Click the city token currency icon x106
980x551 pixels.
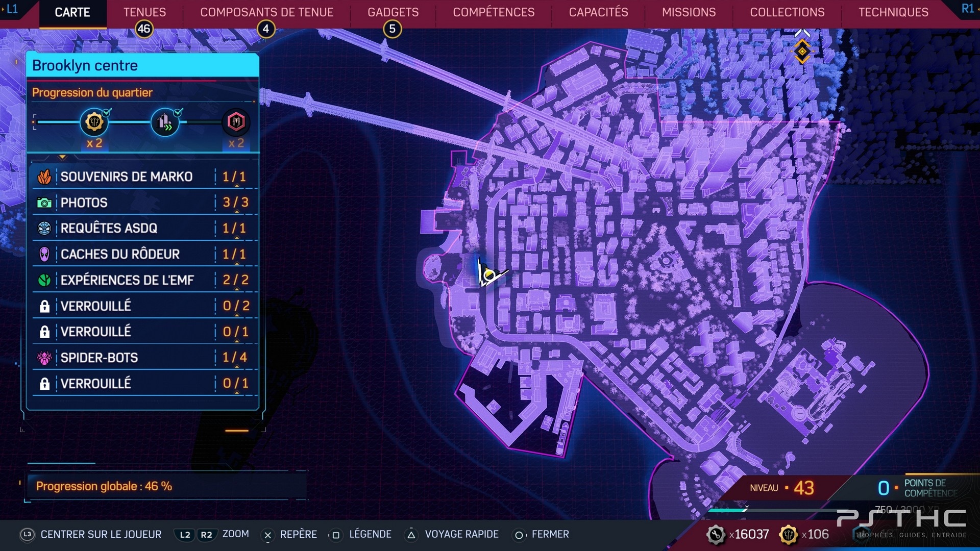(789, 535)
